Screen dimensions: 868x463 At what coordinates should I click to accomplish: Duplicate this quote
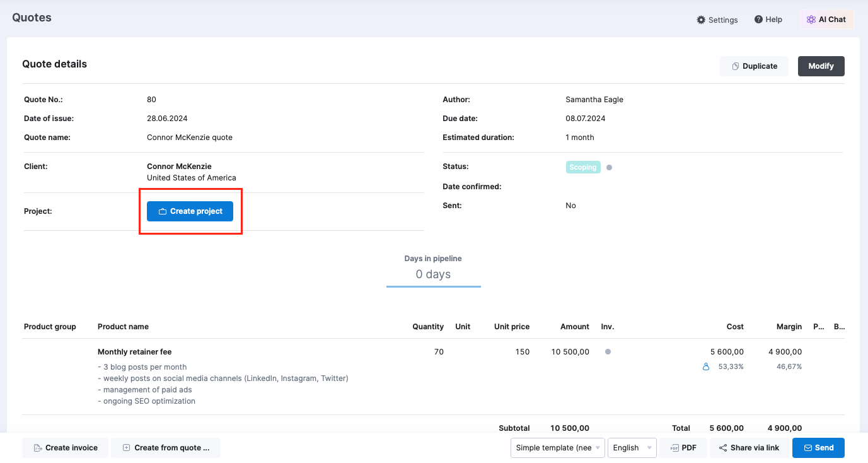point(754,66)
